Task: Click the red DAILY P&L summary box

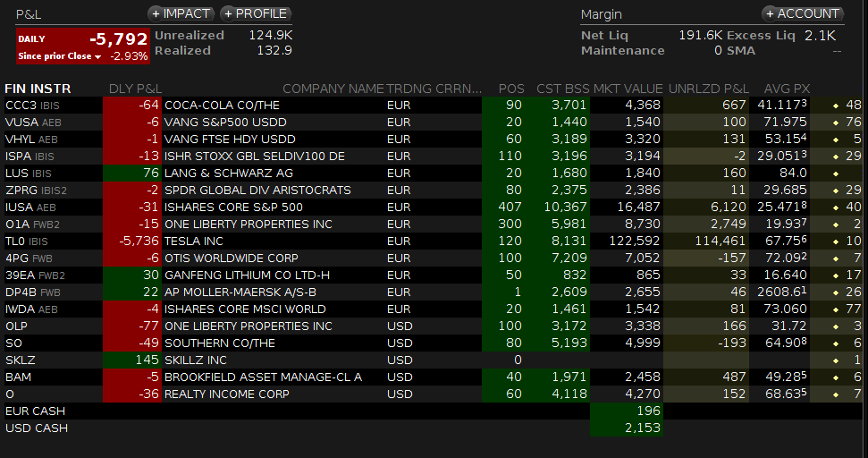Action: [81, 46]
